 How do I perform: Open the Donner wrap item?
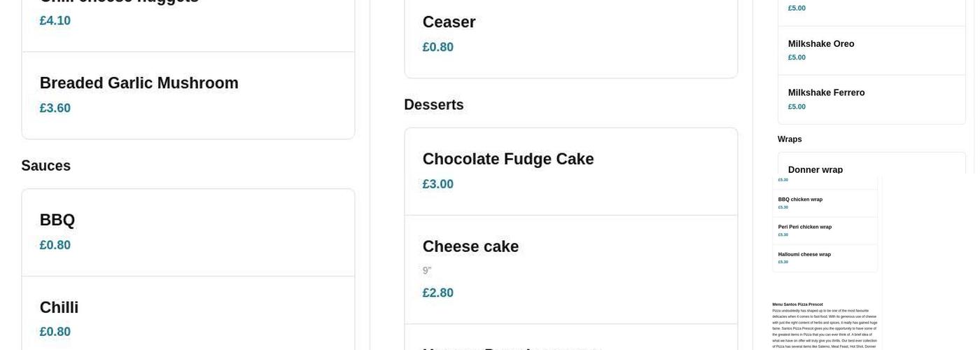click(x=815, y=169)
